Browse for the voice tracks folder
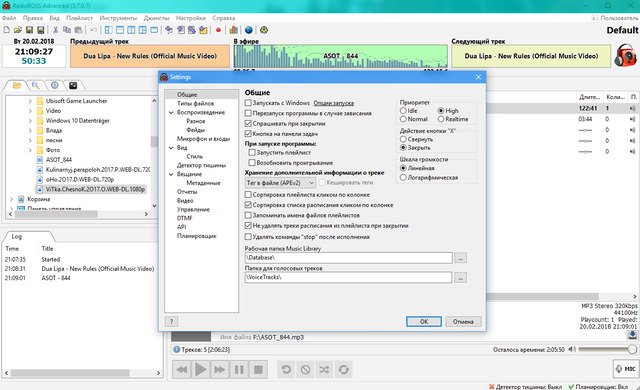 point(460,277)
